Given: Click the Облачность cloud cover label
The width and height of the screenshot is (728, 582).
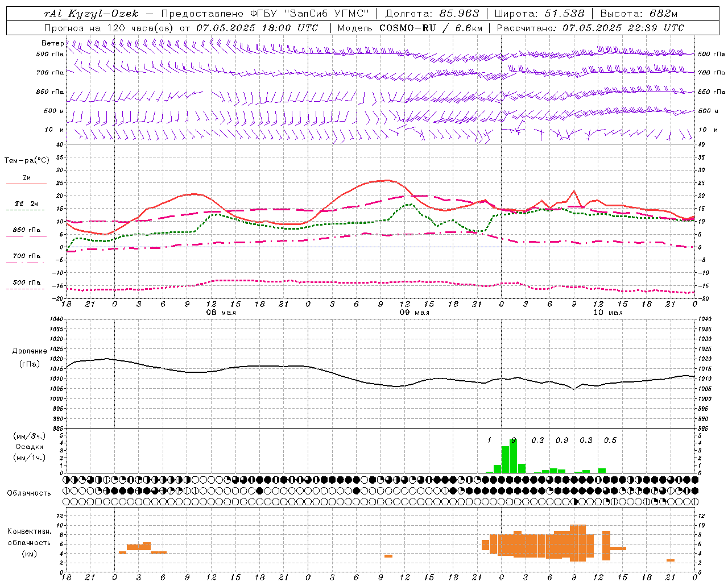Looking at the screenshot, I should 28,493.
